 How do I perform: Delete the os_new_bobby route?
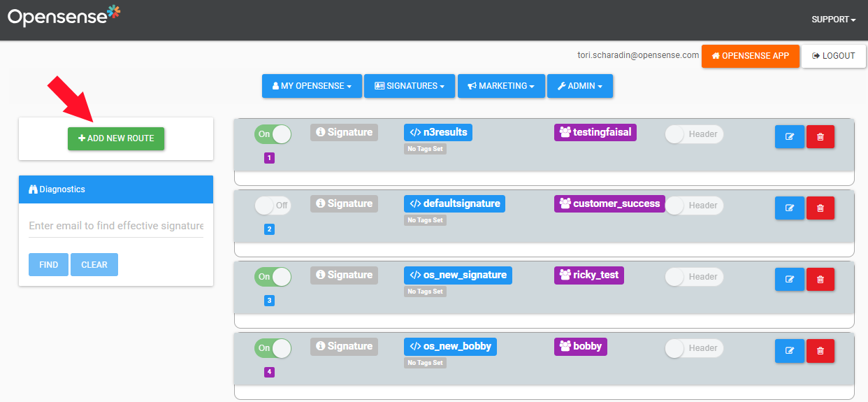820,351
